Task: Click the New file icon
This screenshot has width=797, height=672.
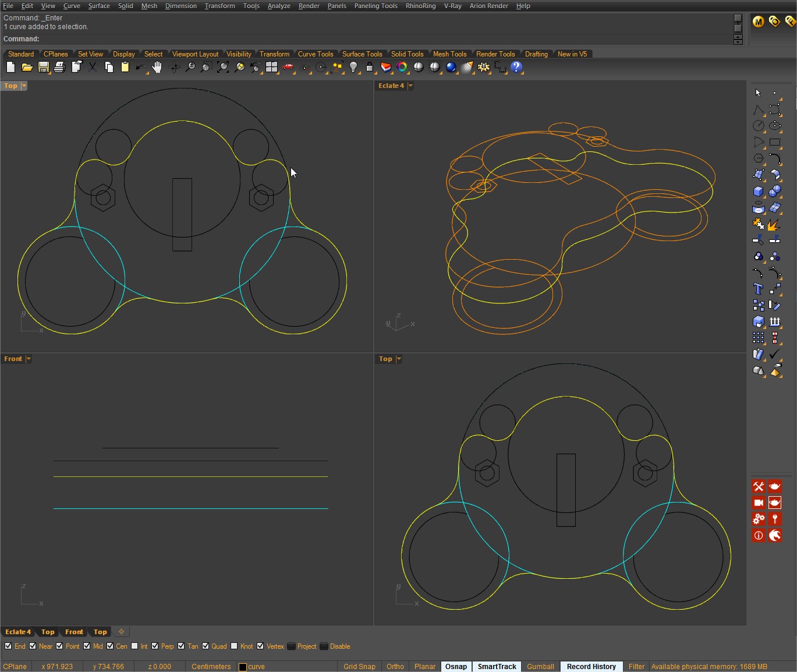Action: (x=10, y=68)
